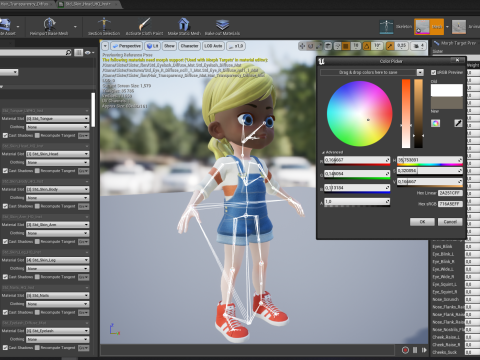Viewport: 480px width, 360px height.
Task: Select the translate gizmo in viewport toolbar
Action: pos(302,46)
